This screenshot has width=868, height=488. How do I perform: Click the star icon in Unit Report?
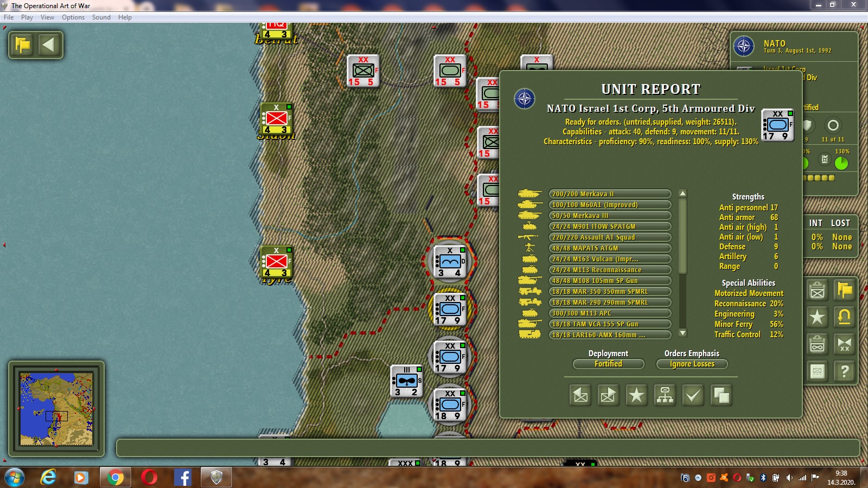pyautogui.click(x=636, y=395)
